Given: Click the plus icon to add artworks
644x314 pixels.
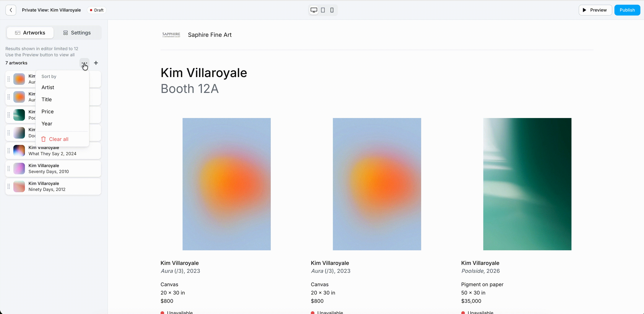Looking at the screenshot, I should (x=96, y=63).
